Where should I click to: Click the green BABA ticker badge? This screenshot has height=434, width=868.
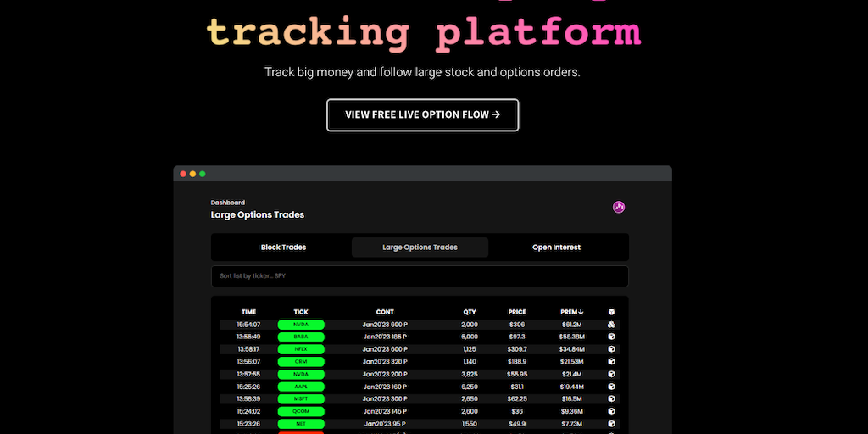[x=301, y=337]
